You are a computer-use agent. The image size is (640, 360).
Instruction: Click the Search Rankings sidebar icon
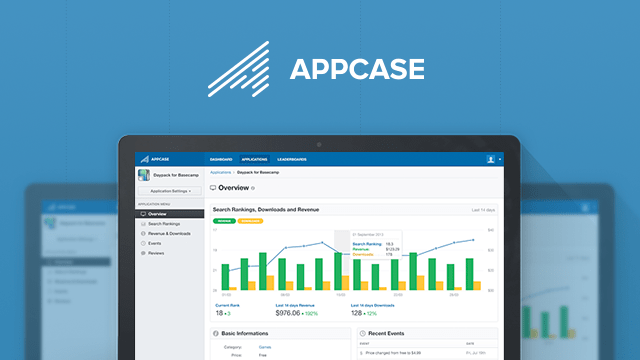(x=143, y=224)
